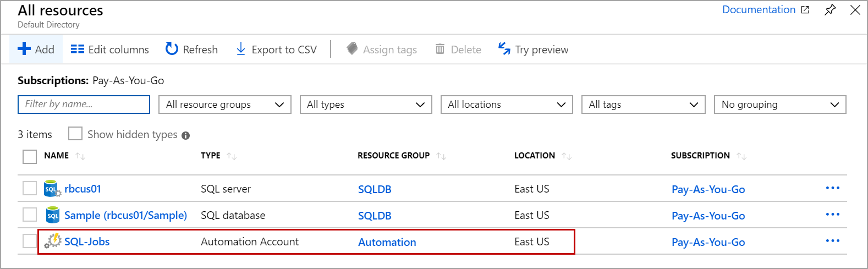Click the Edit columns icon
This screenshot has height=269, width=868.
[78, 50]
